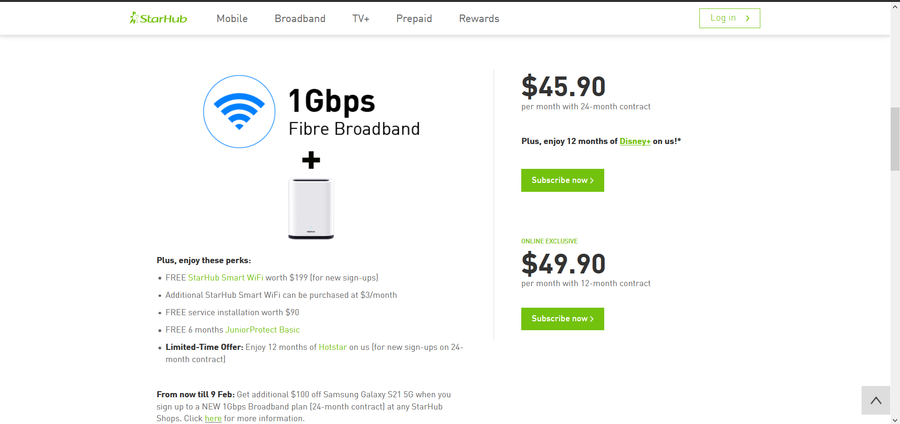The width and height of the screenshot is (900, 424).
Task: Click the blue WiFi circle icon
Action: [x=239, y=112]
